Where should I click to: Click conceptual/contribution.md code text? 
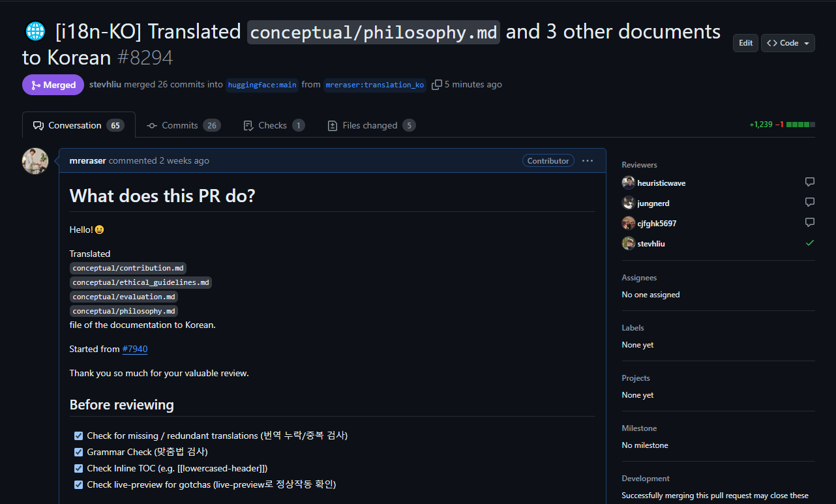tap(128, 268)
